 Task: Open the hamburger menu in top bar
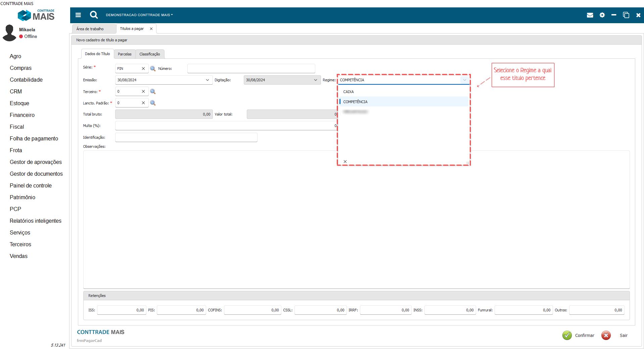pyautogui.click(x=78, y=15)
